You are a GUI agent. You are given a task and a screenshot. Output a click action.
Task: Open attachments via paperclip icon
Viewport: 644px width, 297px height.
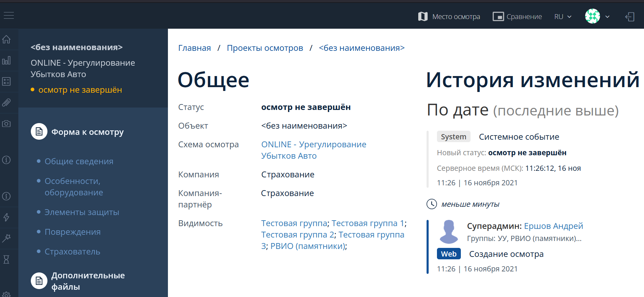pos(7,103)
